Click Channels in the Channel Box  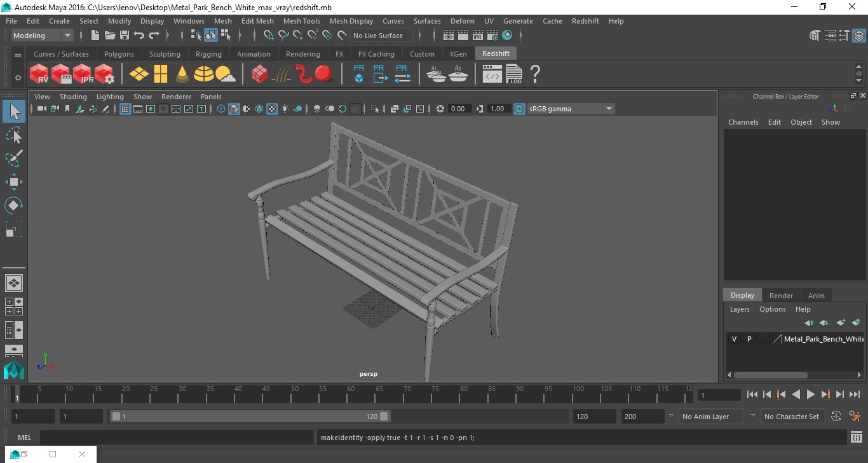(x=743, y=122)
